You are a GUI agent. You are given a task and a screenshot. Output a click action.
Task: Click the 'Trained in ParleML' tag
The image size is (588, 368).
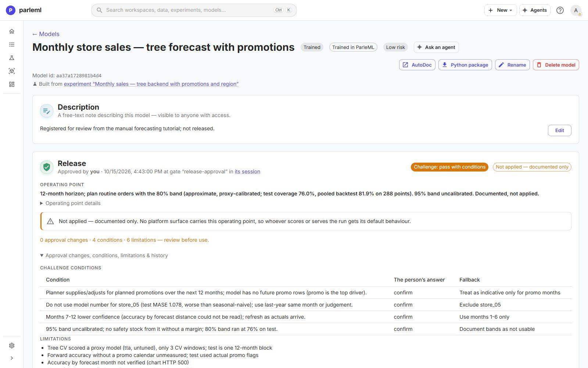tap(353, 47)
